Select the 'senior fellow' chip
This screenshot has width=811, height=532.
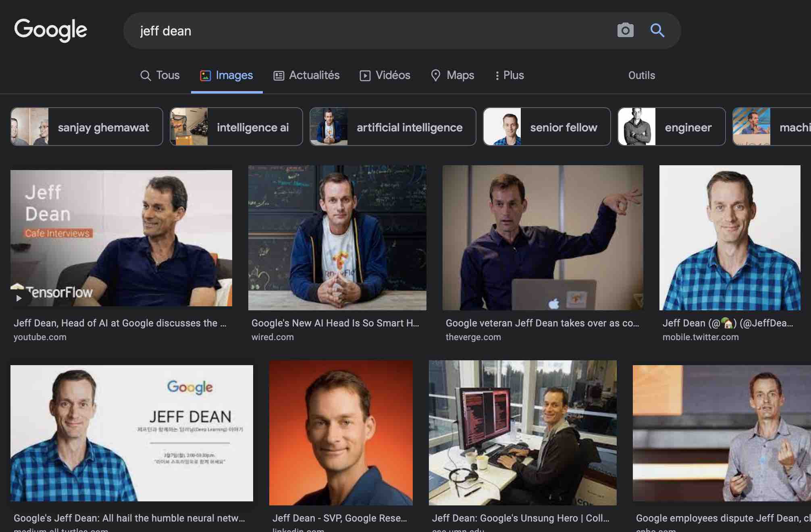pos(547,127)
